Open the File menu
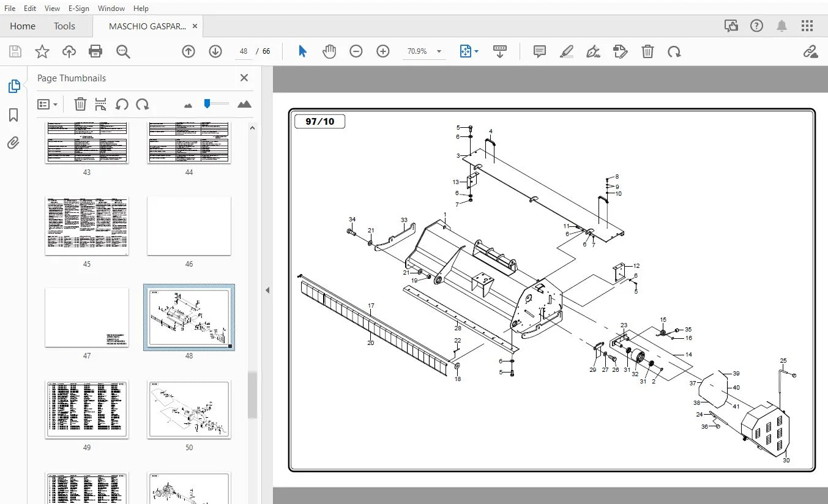828x504 pixels. 10,8
